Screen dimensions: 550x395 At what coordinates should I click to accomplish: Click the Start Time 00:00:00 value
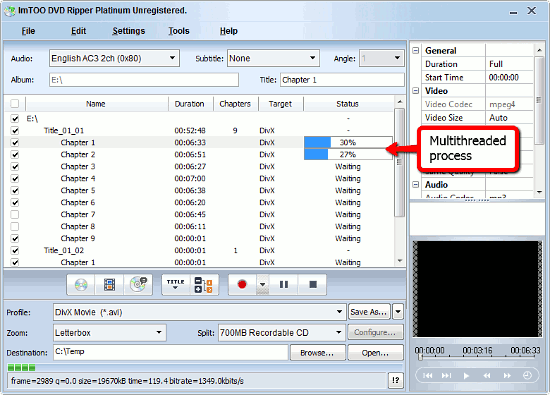504,77
